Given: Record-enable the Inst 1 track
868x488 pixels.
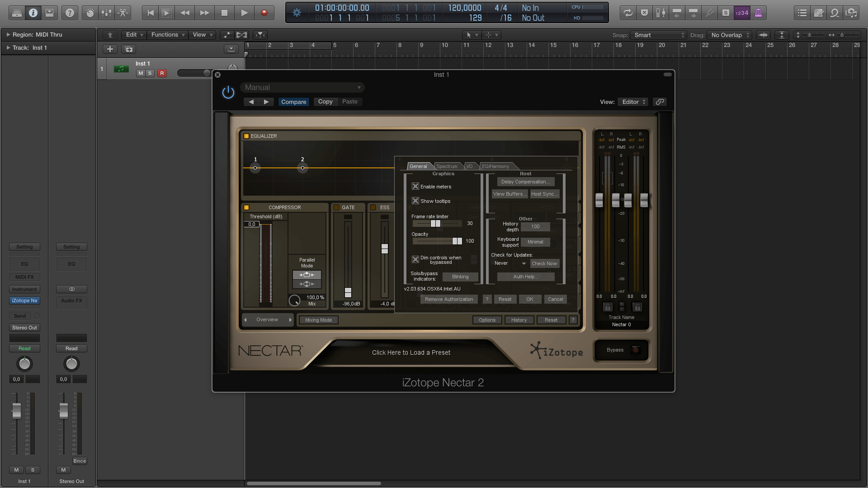Looking at the screenshot, I should click(x=162, y=73).
